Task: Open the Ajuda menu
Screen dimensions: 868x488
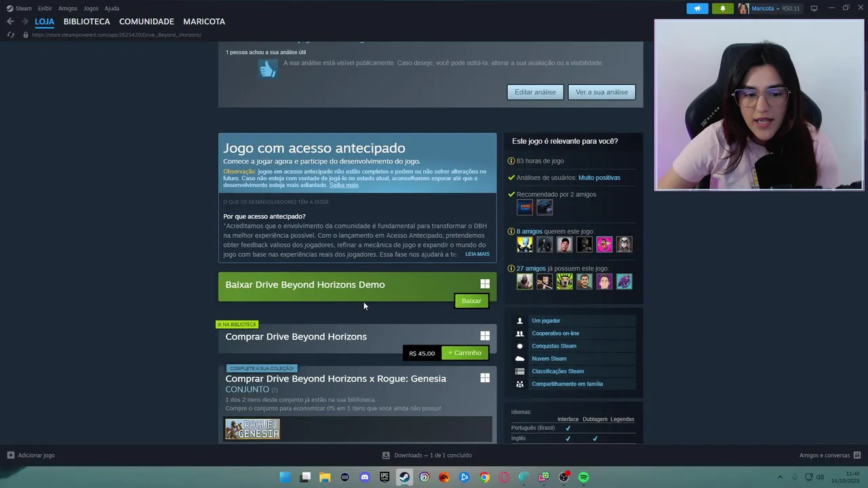Action: (x=112, y=8)
